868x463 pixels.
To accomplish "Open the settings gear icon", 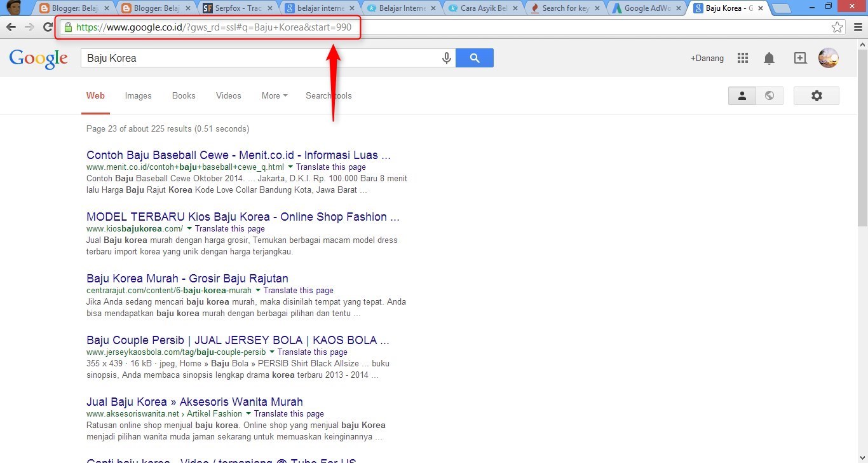I will point(817,95).
